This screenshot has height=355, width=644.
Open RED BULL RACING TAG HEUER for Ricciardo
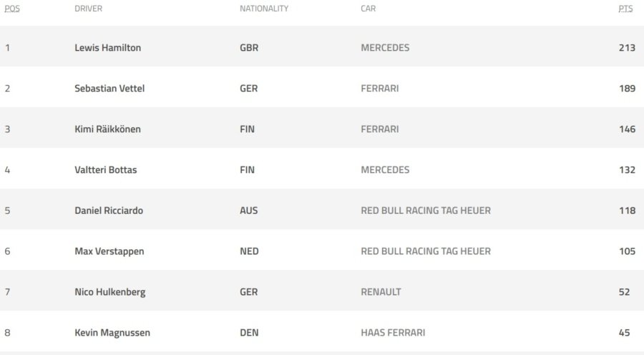(x=426, y=210)
